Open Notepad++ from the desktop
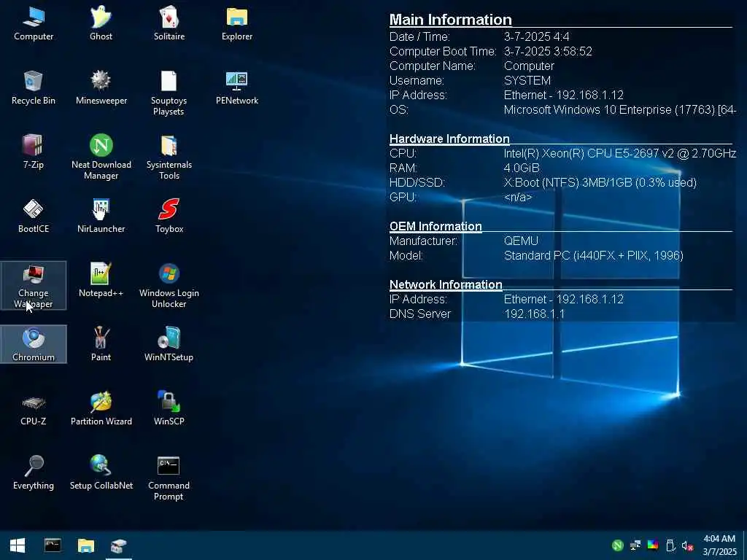747x560 pixels. click(x=101, y=281)
